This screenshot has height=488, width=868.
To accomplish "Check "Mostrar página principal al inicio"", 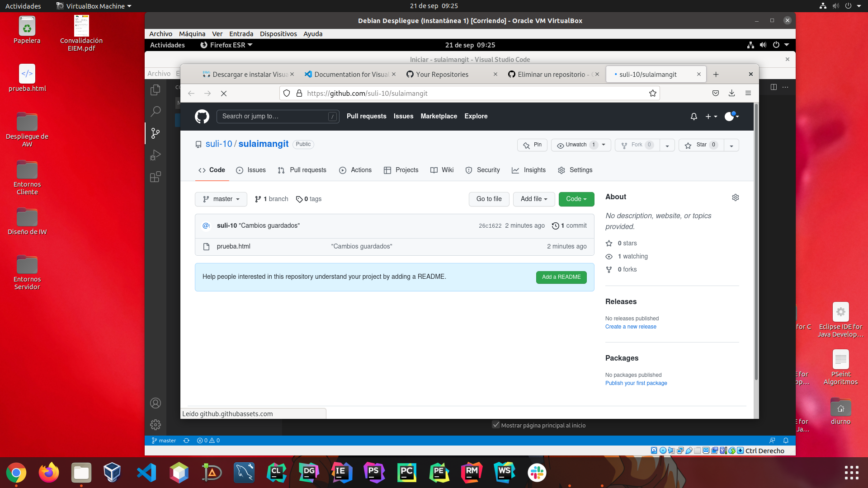I will point(496,425).
